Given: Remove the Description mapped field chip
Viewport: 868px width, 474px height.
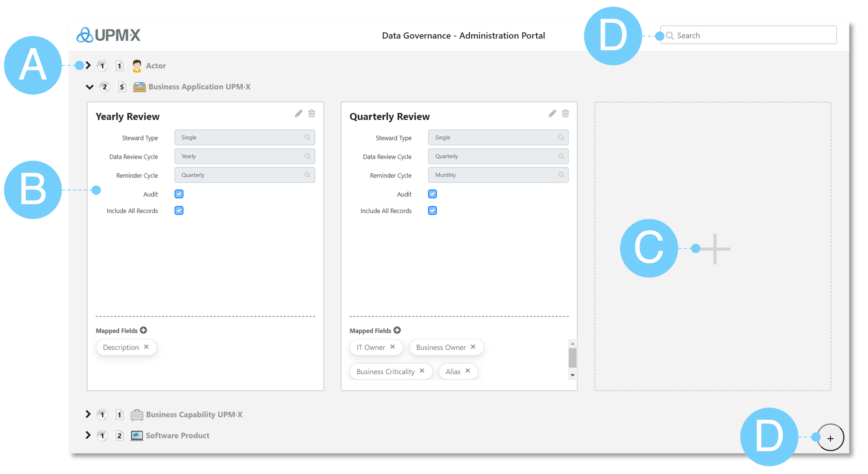Looking at the screenshot, I should [x=146, y=347].
